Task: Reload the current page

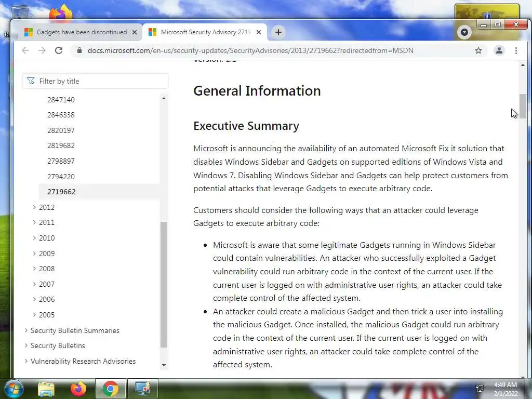Action: point(59,50)
